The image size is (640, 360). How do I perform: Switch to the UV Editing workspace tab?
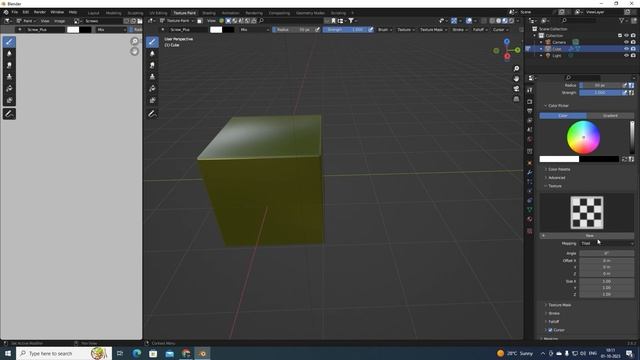(158, 13)
